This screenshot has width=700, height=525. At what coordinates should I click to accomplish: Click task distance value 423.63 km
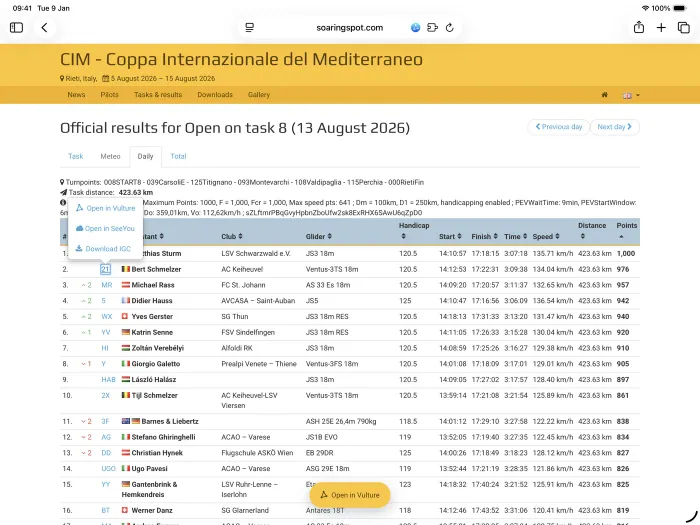pyautogui.click(x=136, y=192)
